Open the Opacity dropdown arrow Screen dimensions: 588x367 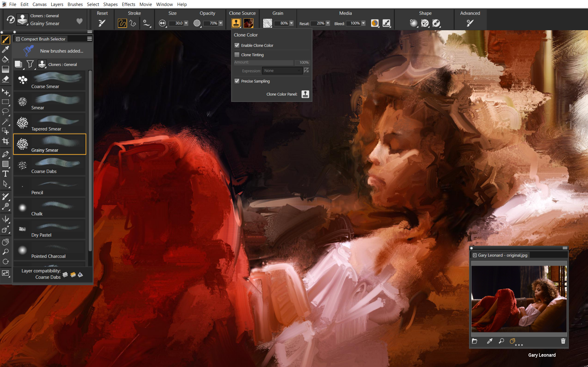pos(221,23)
